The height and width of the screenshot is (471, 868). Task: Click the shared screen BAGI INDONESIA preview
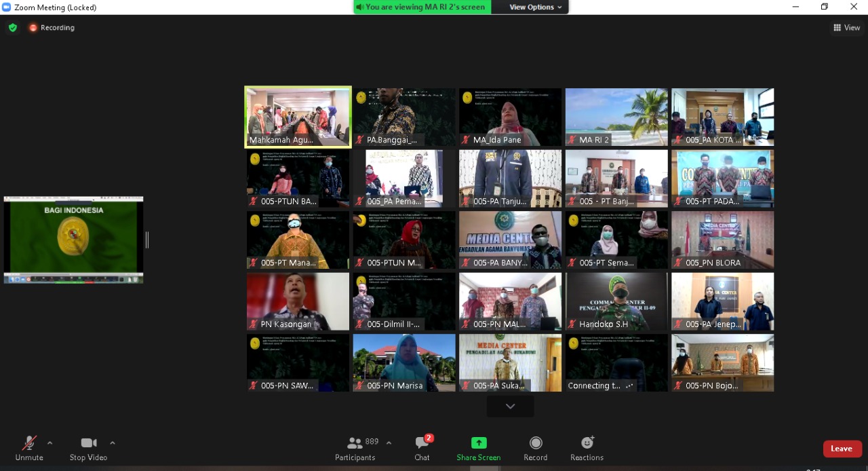(x=73, y=240)
